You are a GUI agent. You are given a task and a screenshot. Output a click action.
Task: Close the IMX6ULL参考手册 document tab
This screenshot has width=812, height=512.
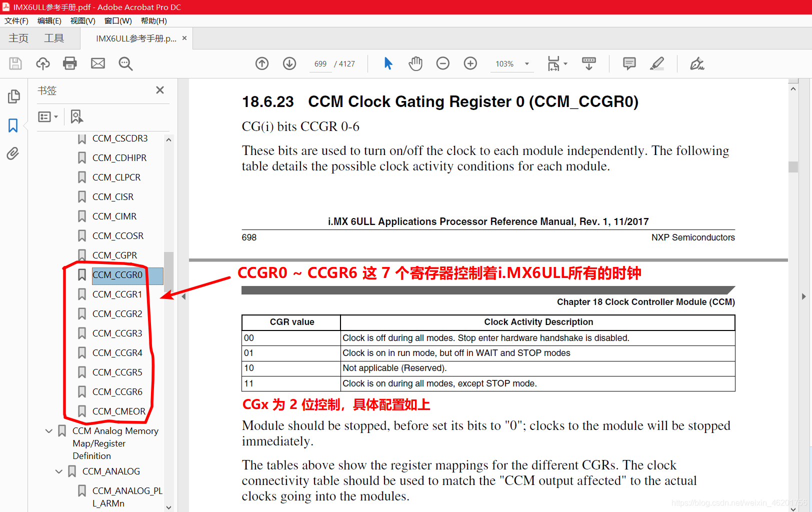pyautogui.click(x=184, y=38)
